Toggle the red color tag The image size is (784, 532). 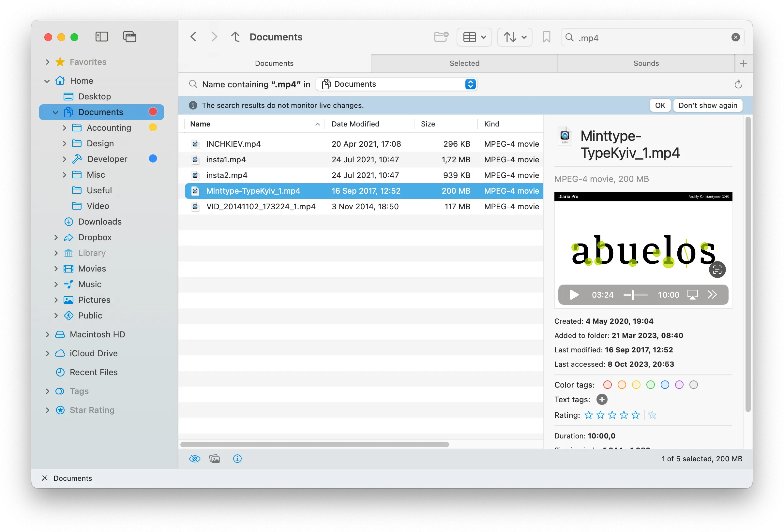point(607,385)
